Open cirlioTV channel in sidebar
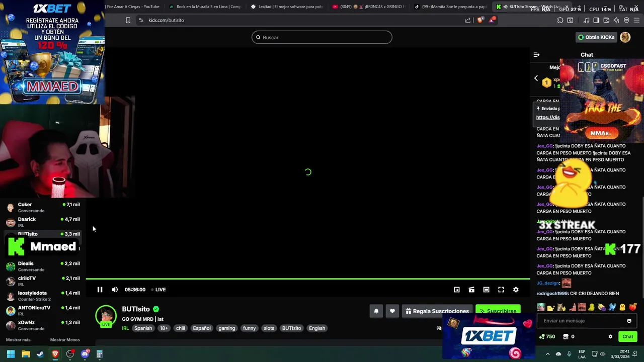 pyautogui.click(x=43, y=281)
